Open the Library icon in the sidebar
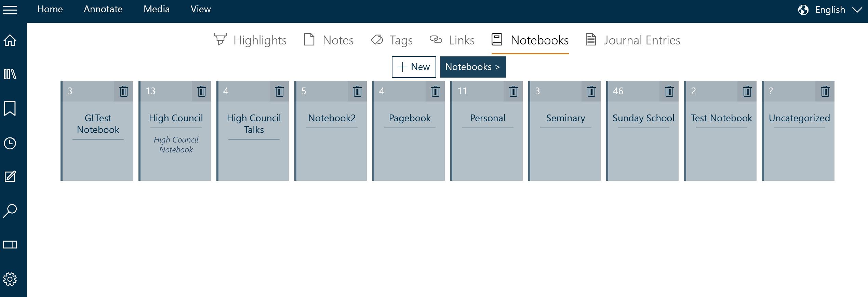This screenshot has height=297, width=868. pos(10,74)
